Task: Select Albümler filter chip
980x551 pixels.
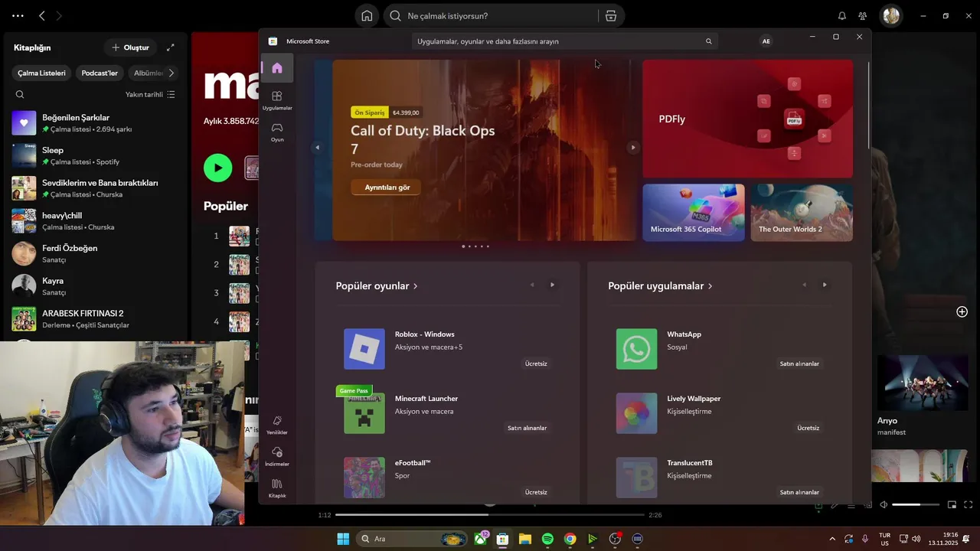Action: 148,73
